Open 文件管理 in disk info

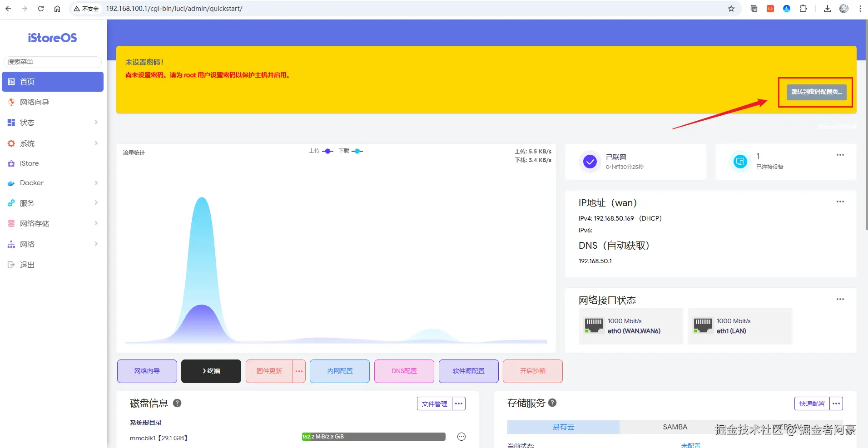pyautogui.click(x=435, y=404)
